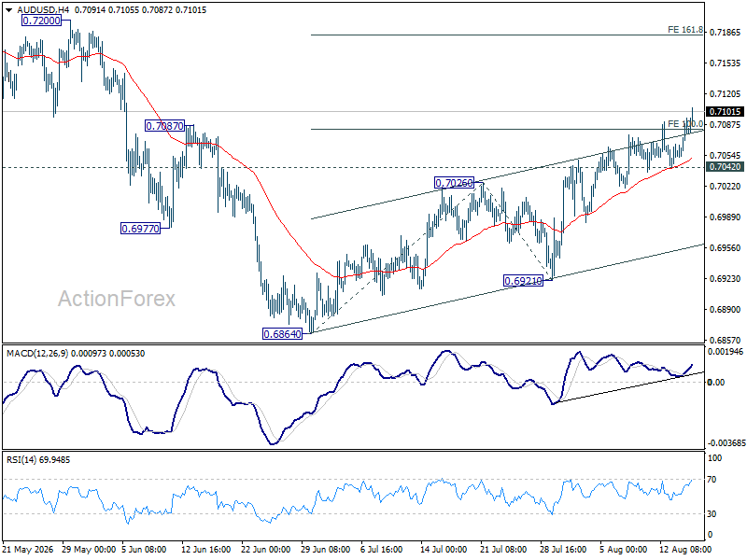Click the MACD(12,26,9) indicator label
Image resolution: width=747 pixels, height=560 pixels.
(37, 354)
